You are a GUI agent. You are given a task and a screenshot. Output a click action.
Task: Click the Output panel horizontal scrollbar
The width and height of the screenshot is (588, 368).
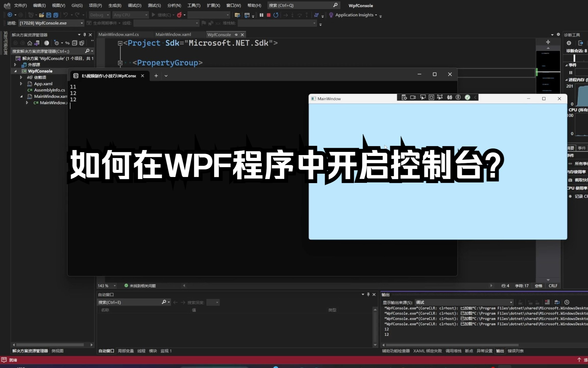pyautogui.click(x=452, y=345)
